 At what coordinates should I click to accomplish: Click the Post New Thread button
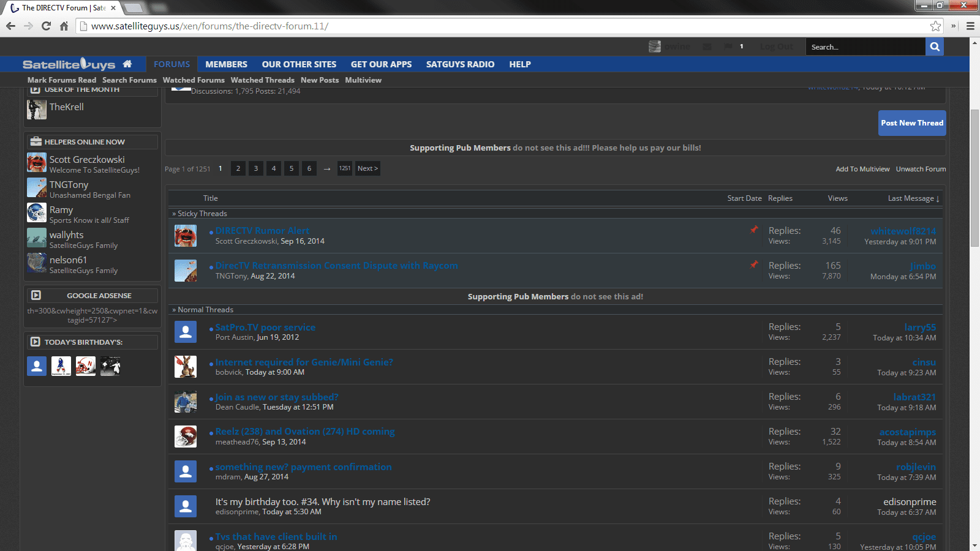pyautogui.click(x=912, y=123)
